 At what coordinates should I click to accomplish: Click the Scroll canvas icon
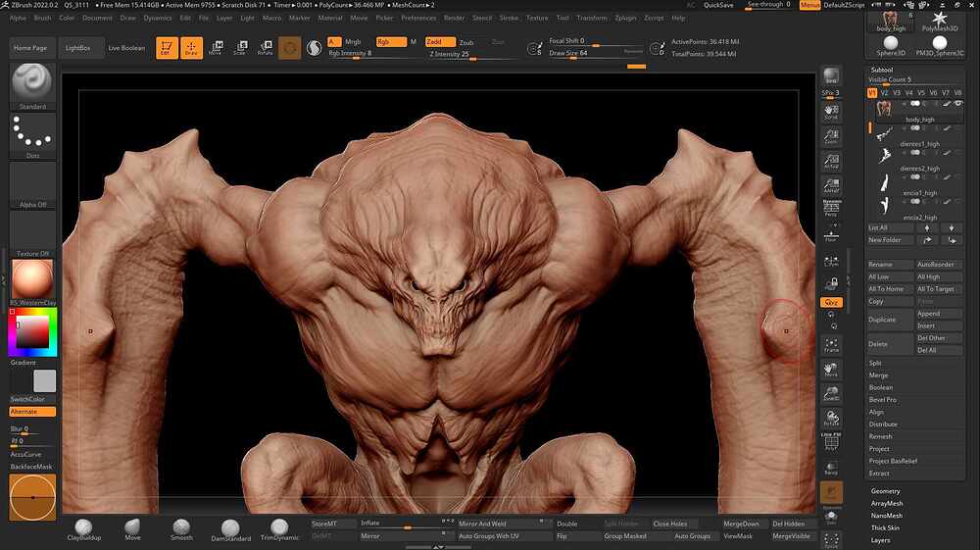tap(831, 112)
